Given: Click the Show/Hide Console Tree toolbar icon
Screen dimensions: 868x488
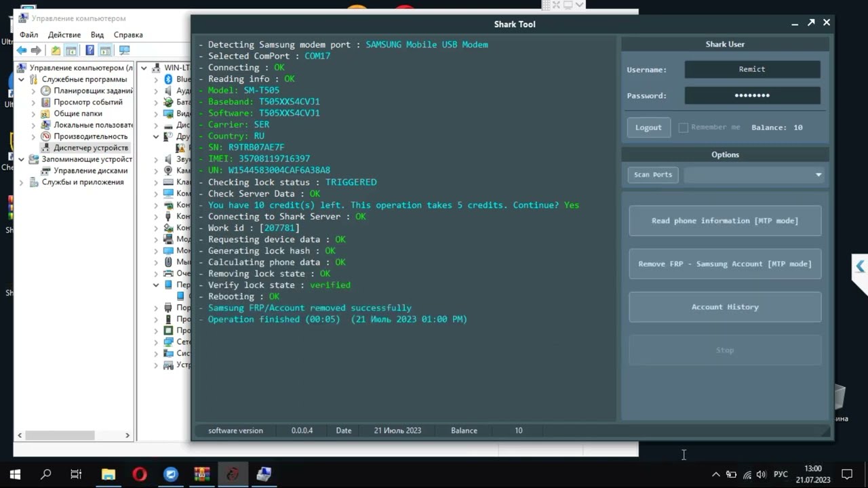Looking at the screenshot, I should pos(71,51).
